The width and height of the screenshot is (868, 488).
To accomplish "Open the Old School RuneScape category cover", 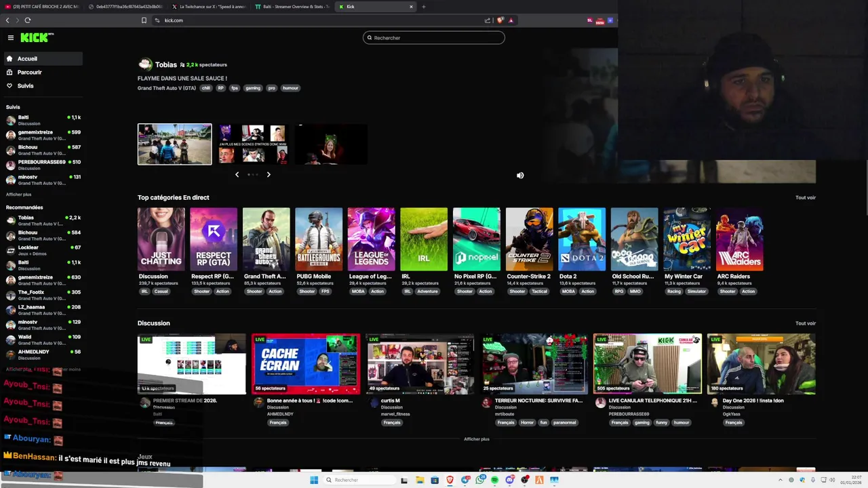I will point(634,239).
